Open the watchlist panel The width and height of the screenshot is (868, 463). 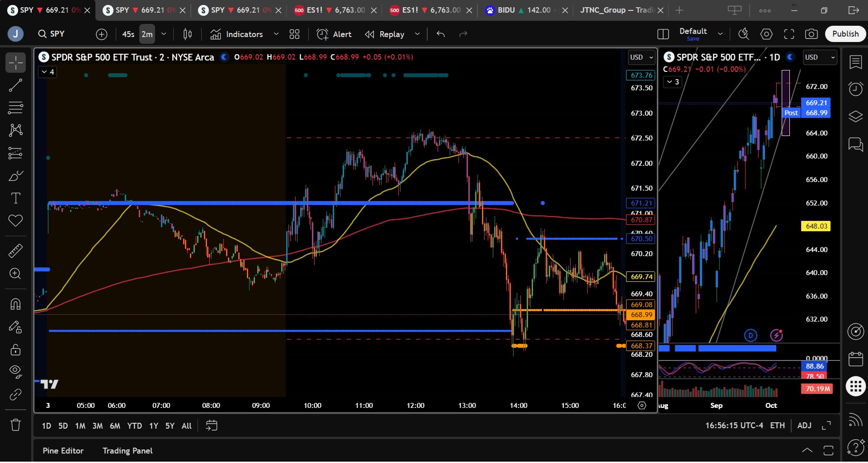coord(856,62)
